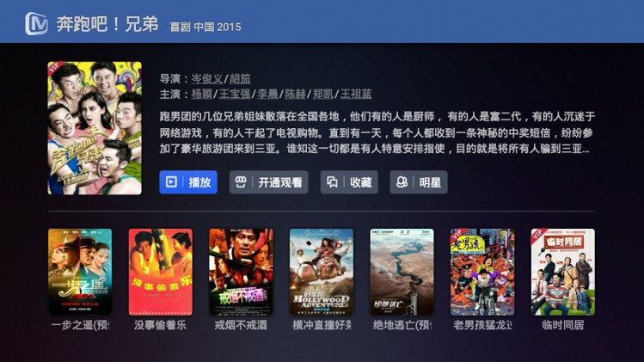
Task: Select the Hollywood Adventures poster
Action: coord(322,272)
